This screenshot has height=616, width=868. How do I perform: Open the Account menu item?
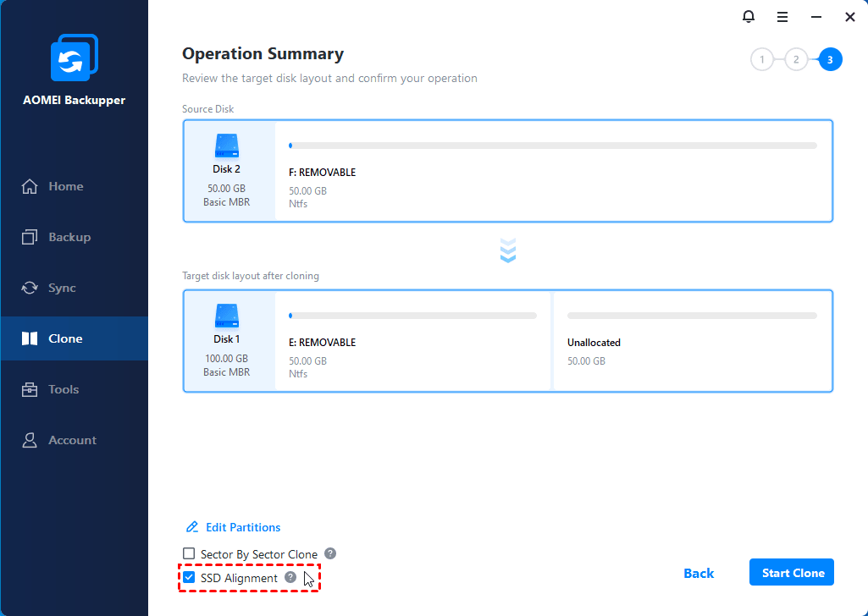point(75,440)
